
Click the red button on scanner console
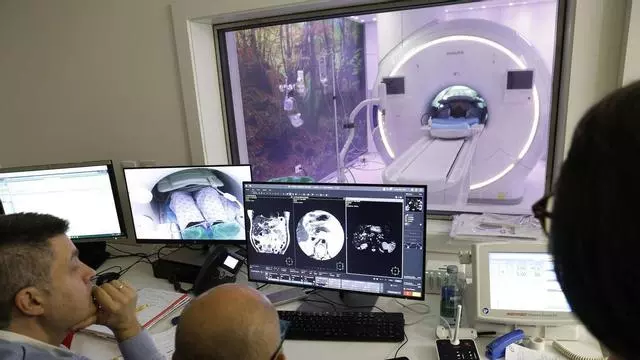click(408, 293)
